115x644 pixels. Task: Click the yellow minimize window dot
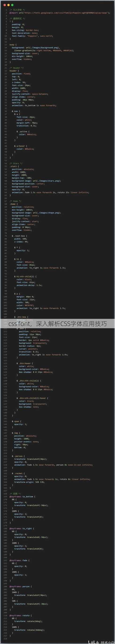[8, 5]
